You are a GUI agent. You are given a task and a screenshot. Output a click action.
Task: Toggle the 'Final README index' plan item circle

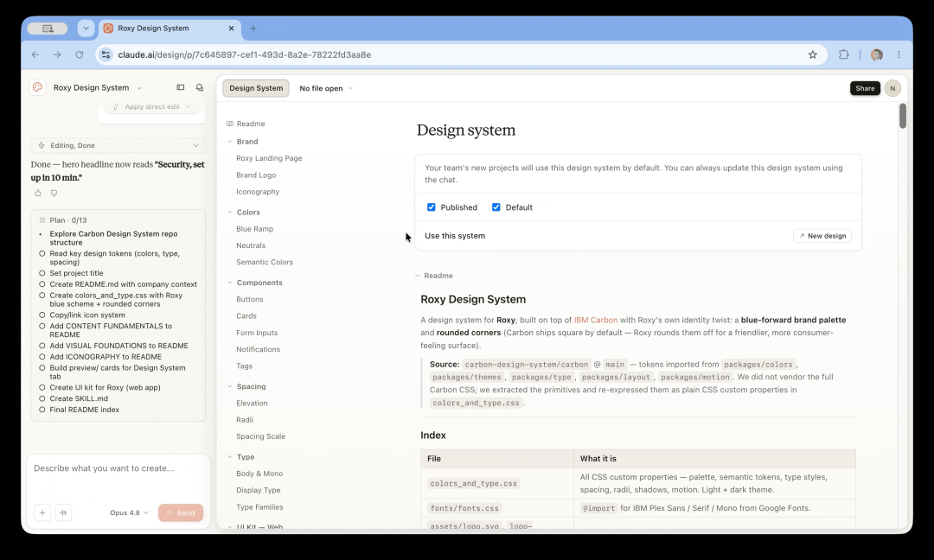(42, 410)
